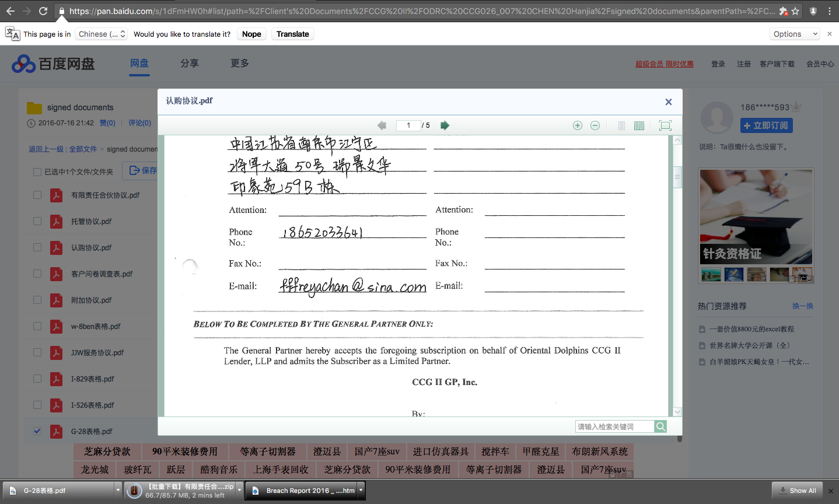
Task: Check the box for 客户问卷调查表.pdf
Action: click(37, 274)
